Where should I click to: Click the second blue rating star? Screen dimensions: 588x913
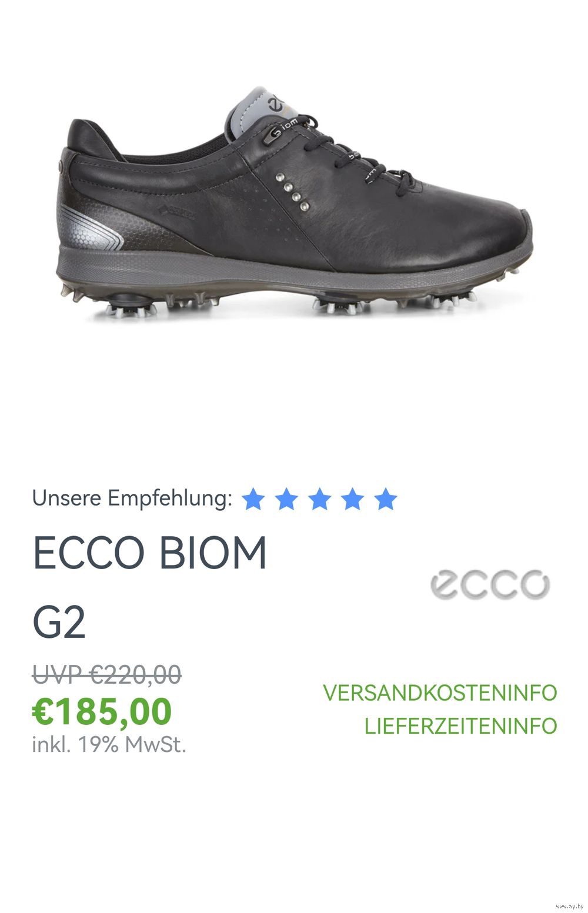pyautogui.click(x=286, y=499)
